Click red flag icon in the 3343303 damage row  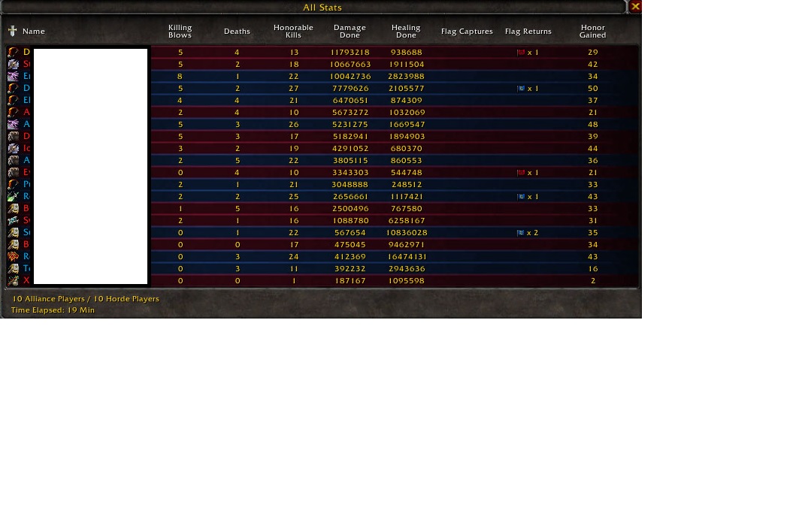pyautogui.click(x=521, y=173)
